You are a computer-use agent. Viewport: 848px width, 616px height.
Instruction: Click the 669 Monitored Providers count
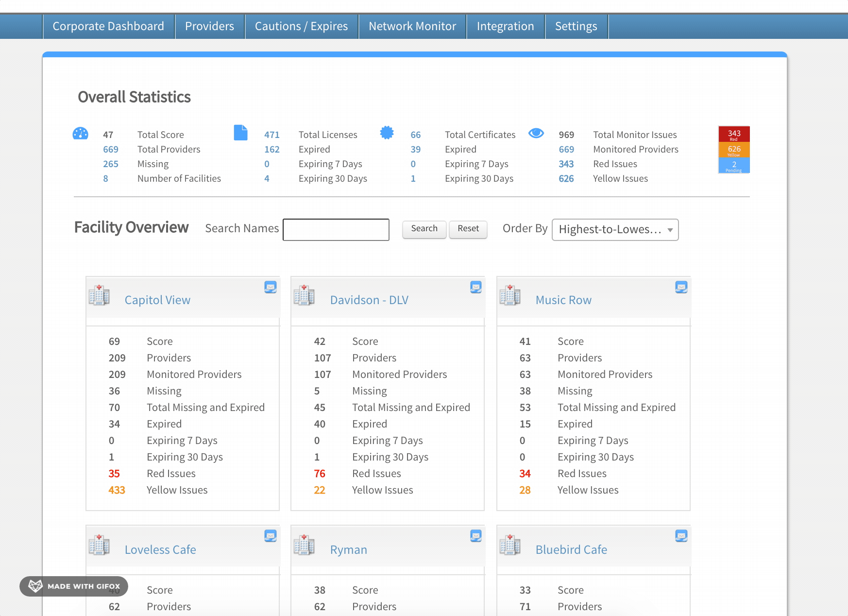click(x=566, y=150)
